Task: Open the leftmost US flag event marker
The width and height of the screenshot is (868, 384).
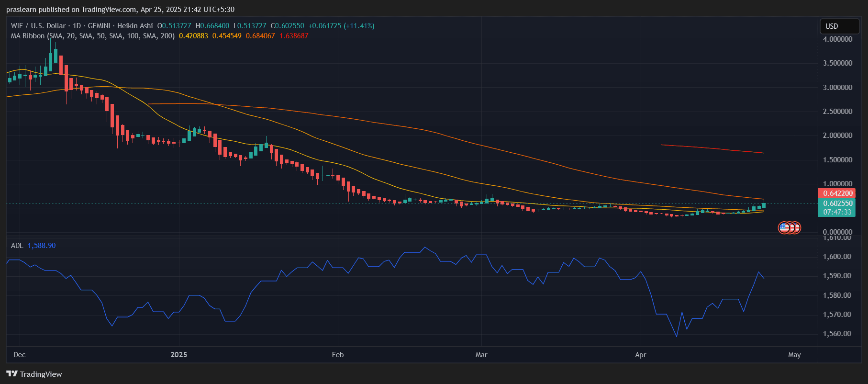Action: (783, 227)
